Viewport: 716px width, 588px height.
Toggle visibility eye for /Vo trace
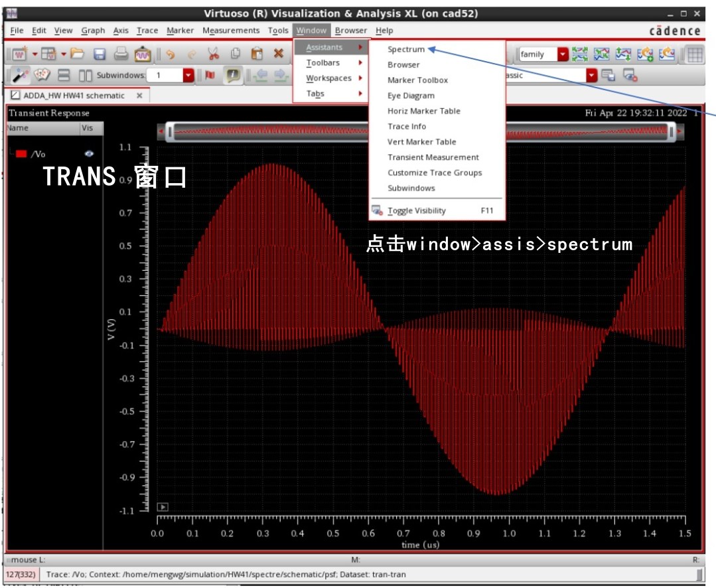(x=89, y=153)
